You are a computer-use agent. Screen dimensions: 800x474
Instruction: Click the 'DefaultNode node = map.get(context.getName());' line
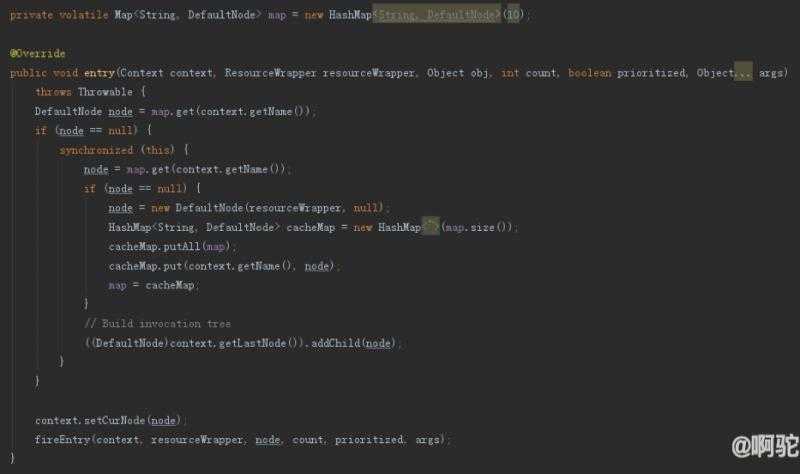click(x=175, y=111)
